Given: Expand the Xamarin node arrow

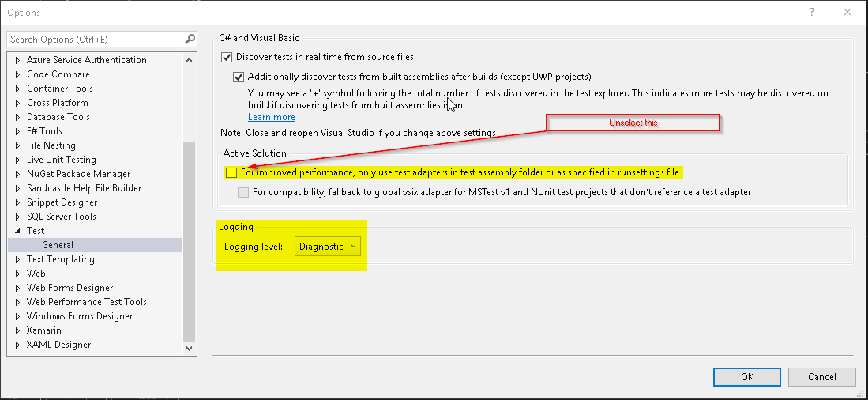Looking at the screenshot, I should pyautogui.click(x=17, y=330).
